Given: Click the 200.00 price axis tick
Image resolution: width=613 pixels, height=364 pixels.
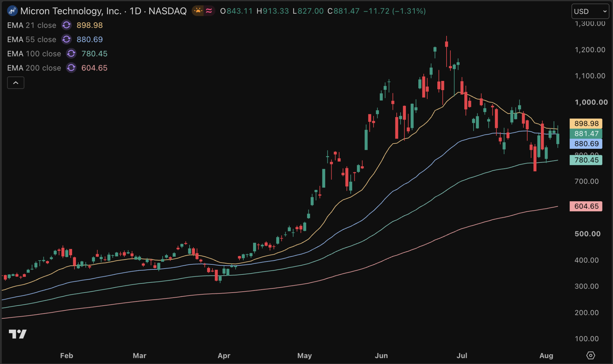Looking at the screenshot, I should [x=587, y=313].
